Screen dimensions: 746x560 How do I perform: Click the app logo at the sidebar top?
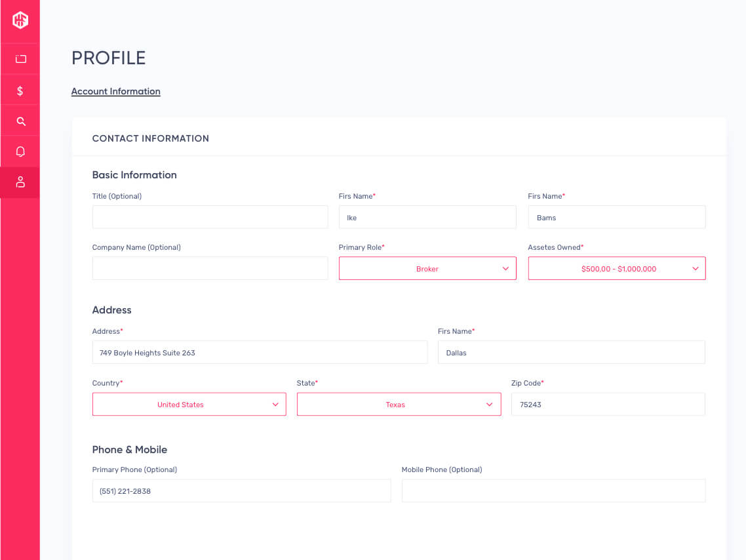pos(20,20)
